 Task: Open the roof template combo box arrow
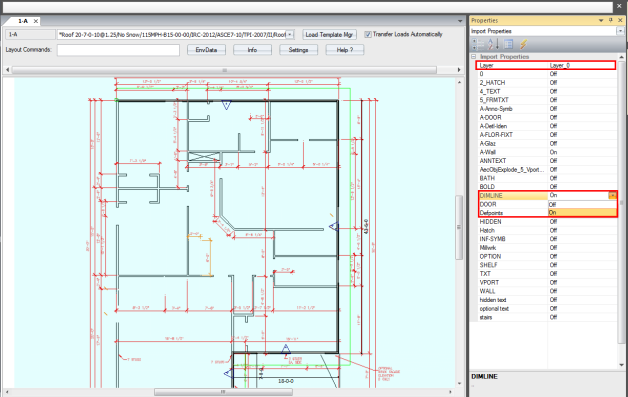(x=290, y=34)
